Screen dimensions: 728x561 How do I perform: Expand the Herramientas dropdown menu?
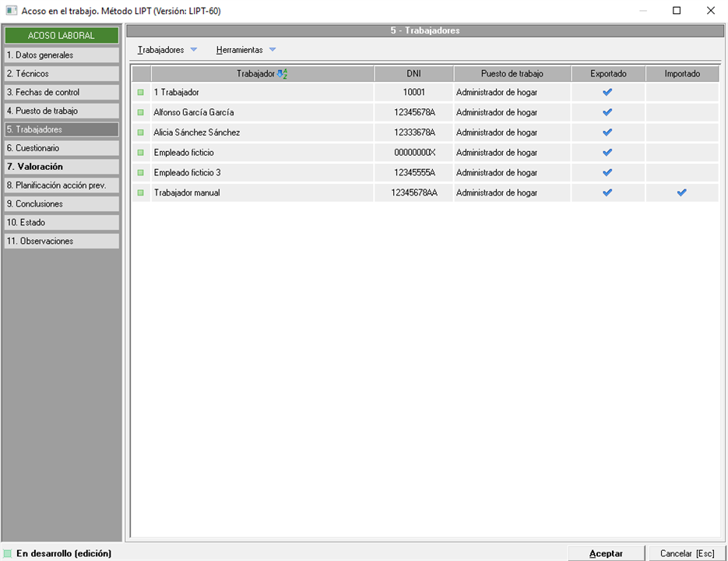(245, 50)
